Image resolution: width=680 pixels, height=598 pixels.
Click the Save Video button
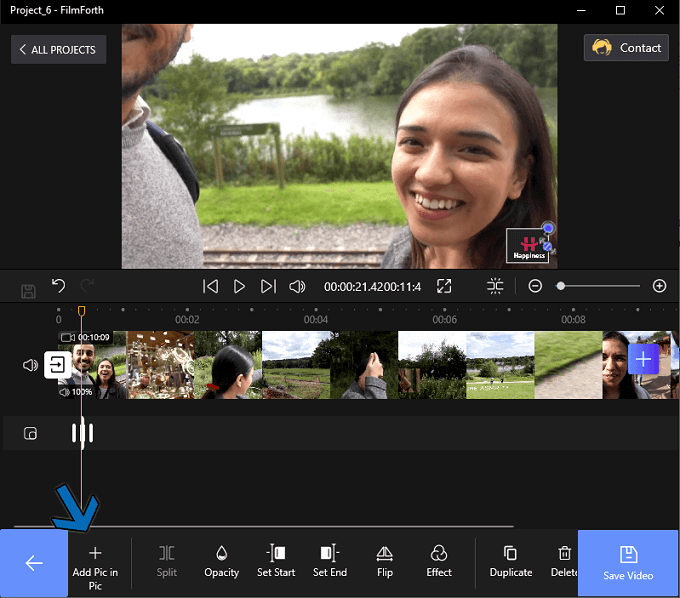click(x=628, y=563)
